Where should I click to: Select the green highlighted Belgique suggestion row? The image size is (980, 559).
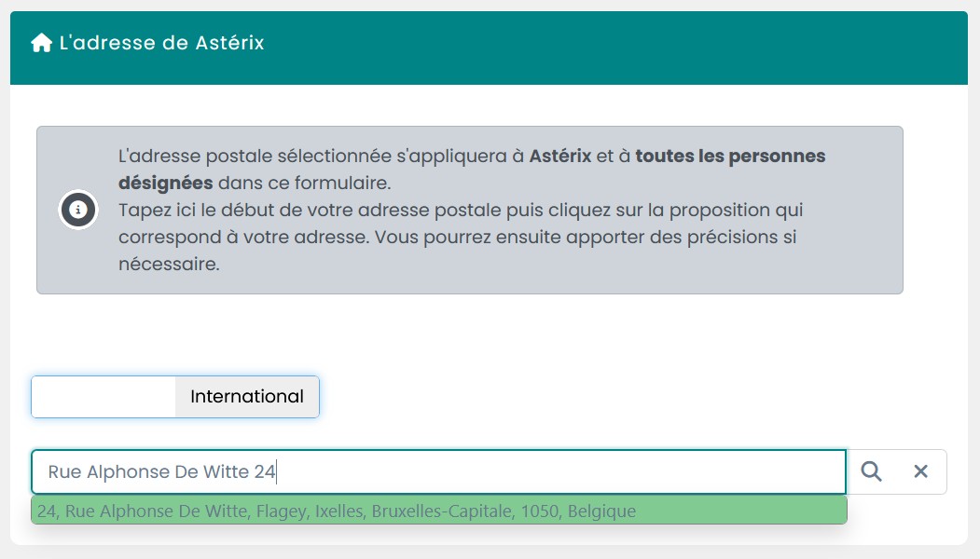click(439, 511)
